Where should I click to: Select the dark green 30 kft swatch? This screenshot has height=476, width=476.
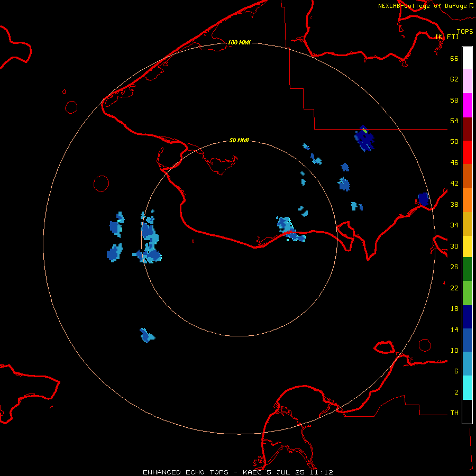click(x=467, y=269)
